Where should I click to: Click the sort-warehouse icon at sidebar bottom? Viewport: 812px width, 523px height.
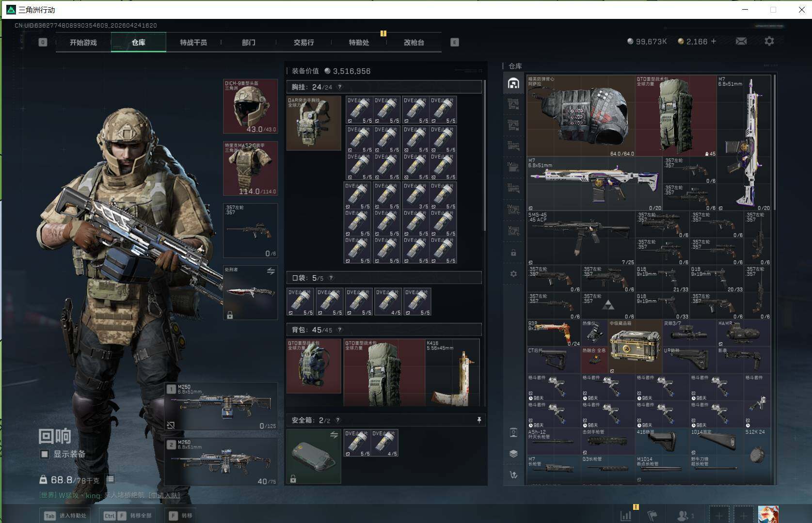513,475
